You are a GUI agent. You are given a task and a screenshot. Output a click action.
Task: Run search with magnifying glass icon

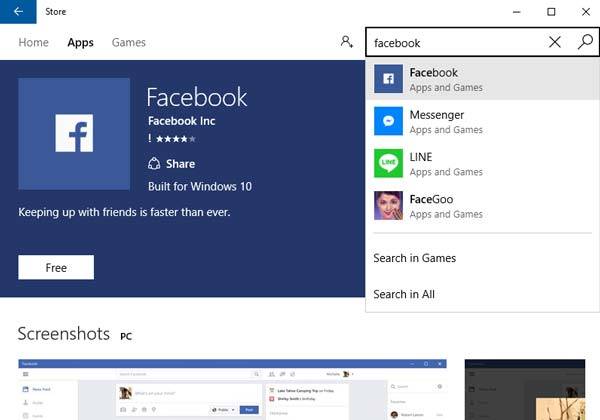pyautogui.click(x=585, y=42)
